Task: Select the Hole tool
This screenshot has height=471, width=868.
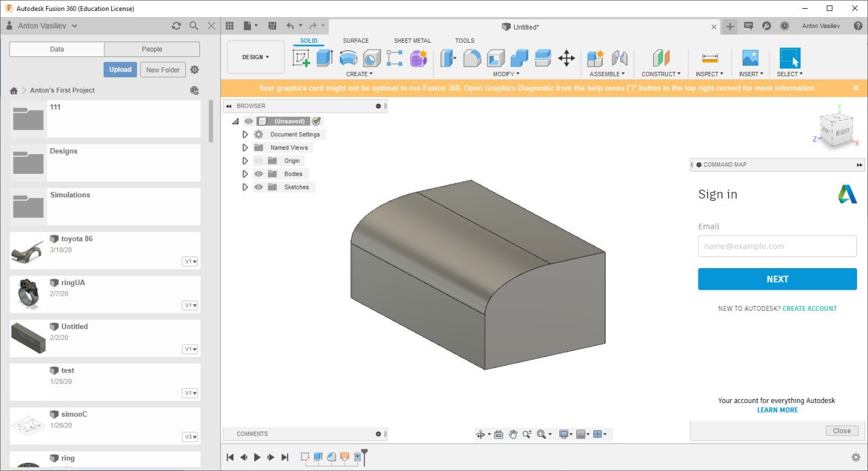Action: [371, 58]
